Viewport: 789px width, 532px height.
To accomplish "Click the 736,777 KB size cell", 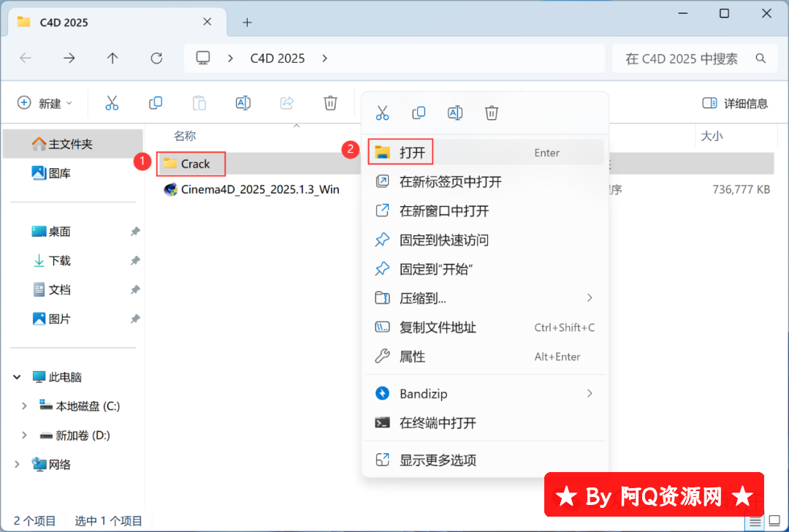I will 742,190.
